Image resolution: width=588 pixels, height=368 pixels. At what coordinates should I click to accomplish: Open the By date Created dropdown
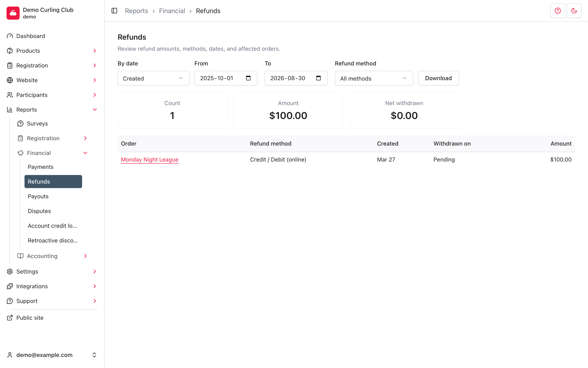153,78
